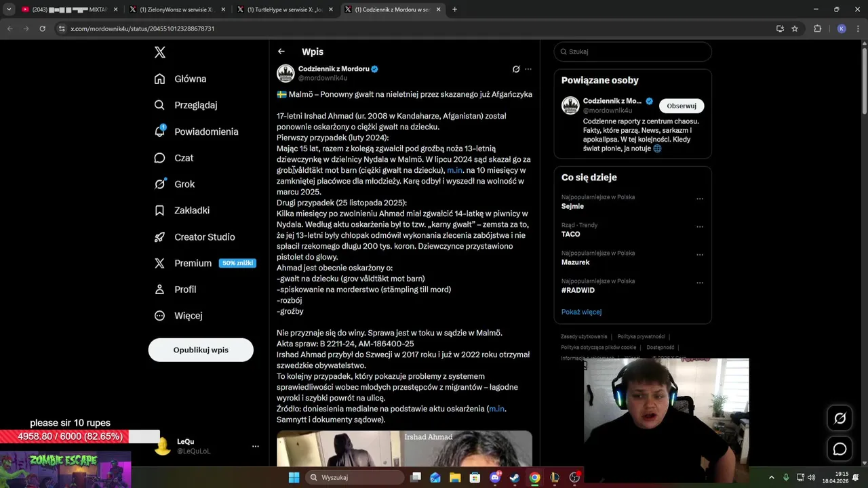The width and height of the screenshot is (868, 488).
Task: Click the X logo in sidebar
Action: pos(159,52)
